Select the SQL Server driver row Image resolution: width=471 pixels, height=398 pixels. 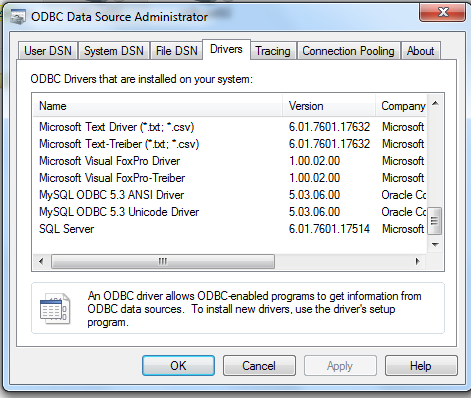[230, 229]
